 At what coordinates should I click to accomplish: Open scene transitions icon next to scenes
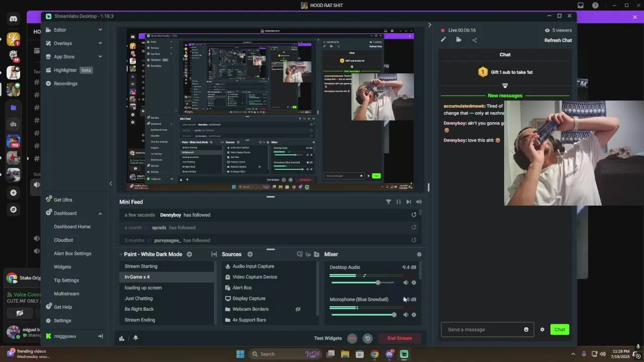(x=214, y=254)
